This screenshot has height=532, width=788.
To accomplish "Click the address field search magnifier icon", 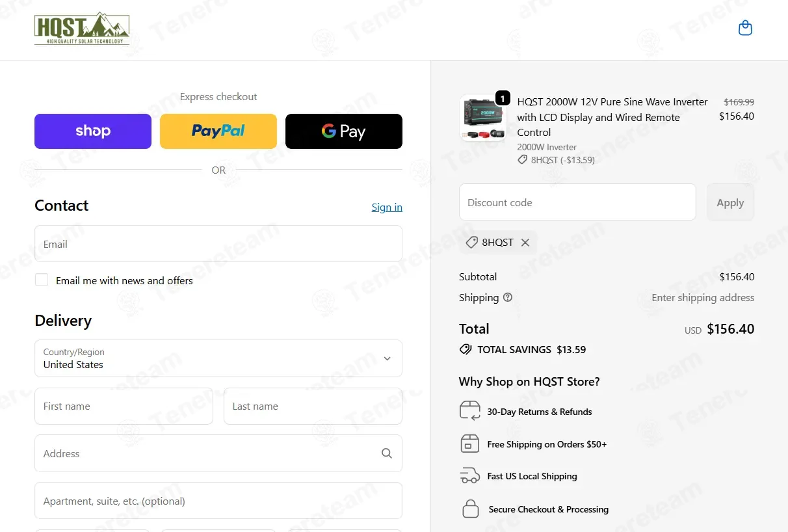I will coord(387,453).
